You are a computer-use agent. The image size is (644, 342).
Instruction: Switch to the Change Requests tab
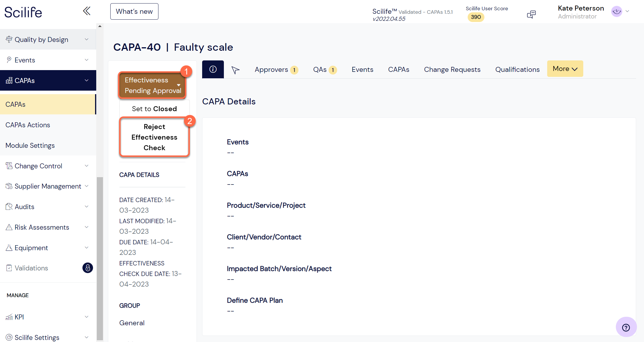click(452, 70)
